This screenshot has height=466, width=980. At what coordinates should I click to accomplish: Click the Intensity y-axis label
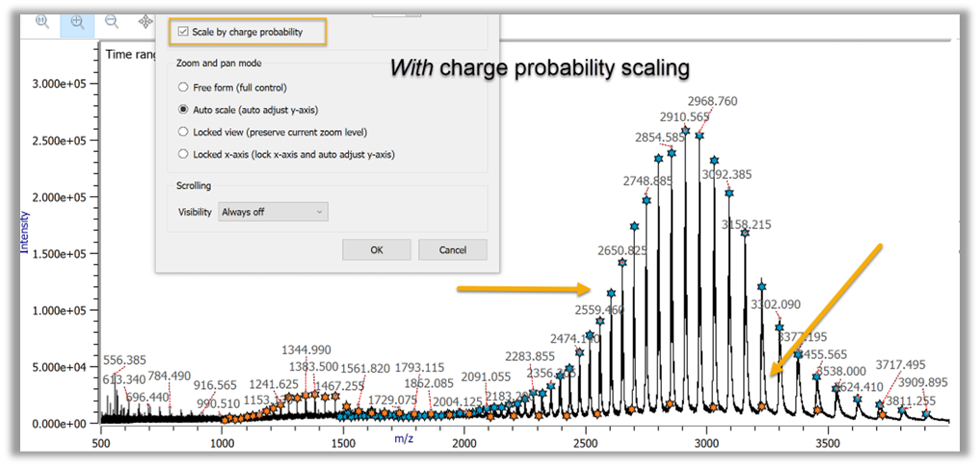(25, 232)
